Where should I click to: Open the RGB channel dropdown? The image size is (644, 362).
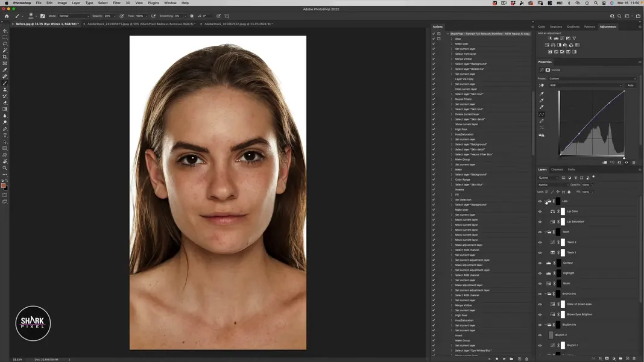[x=586, y=86]
